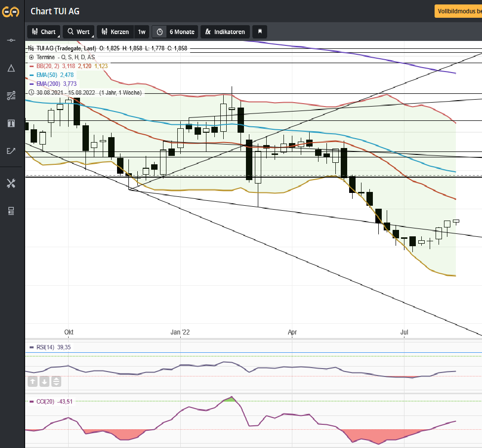This screenshot has width=482, height=448.
Task: Move RSI panel down with arrow button
Action: coord(44,382)
